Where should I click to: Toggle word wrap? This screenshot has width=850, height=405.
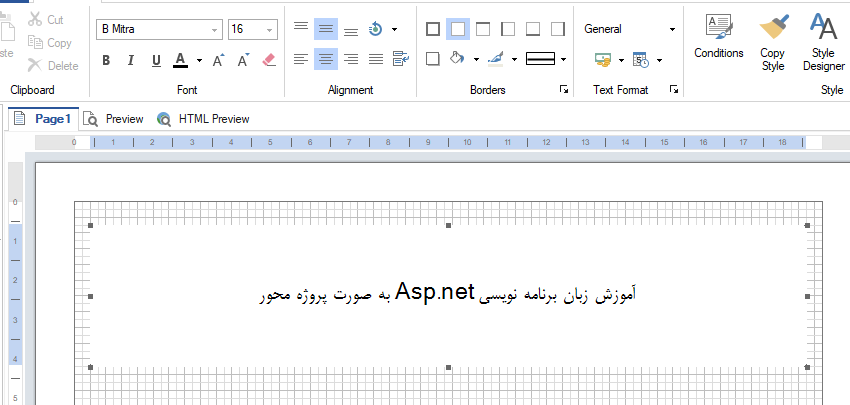coord(401,59)
